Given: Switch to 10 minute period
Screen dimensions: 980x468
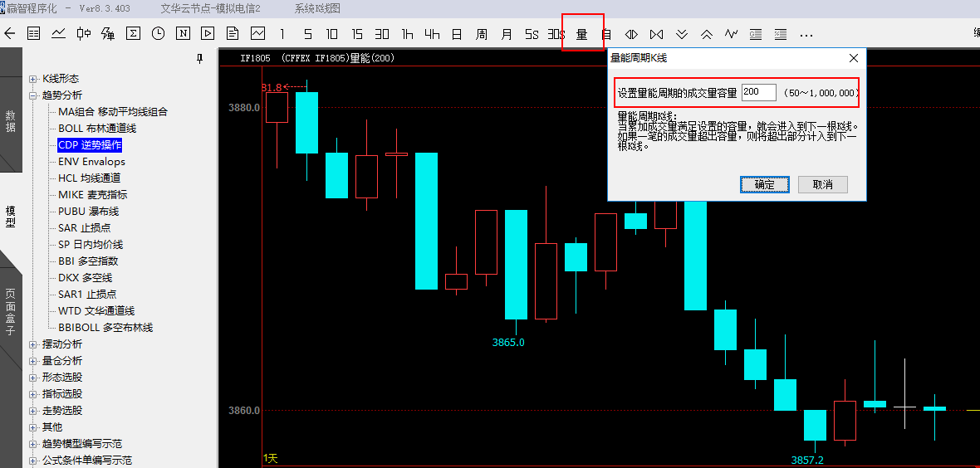Looking at the screenshot, I should click(332, 34).
